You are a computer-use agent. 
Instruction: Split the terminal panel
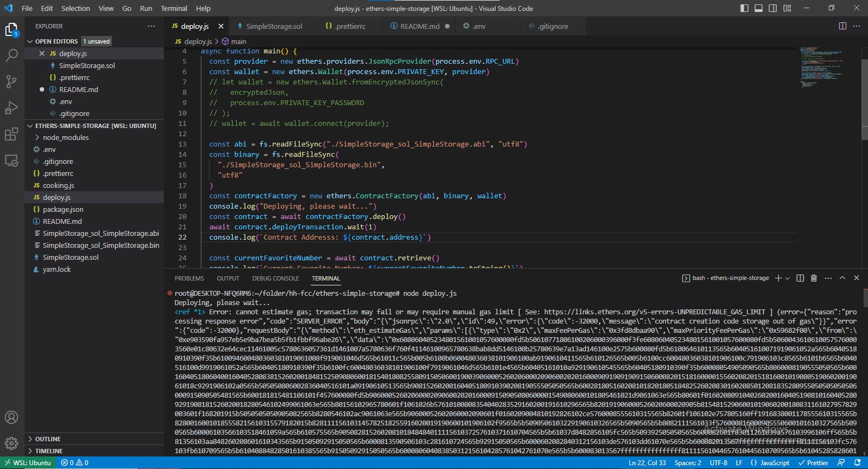(x=800, y=278)
